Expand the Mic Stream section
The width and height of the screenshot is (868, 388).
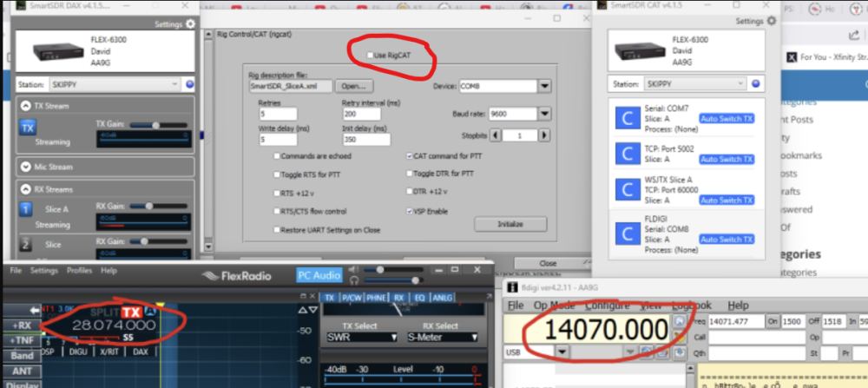click(x=25, y=167)
